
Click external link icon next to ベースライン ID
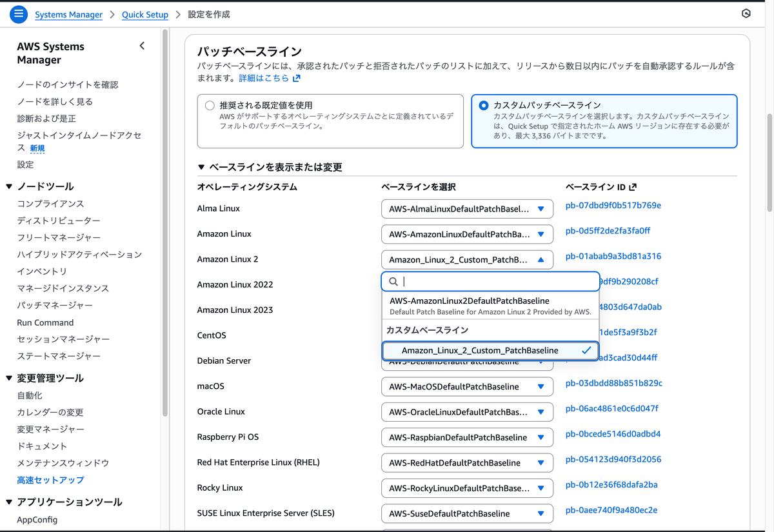(633, 187)
